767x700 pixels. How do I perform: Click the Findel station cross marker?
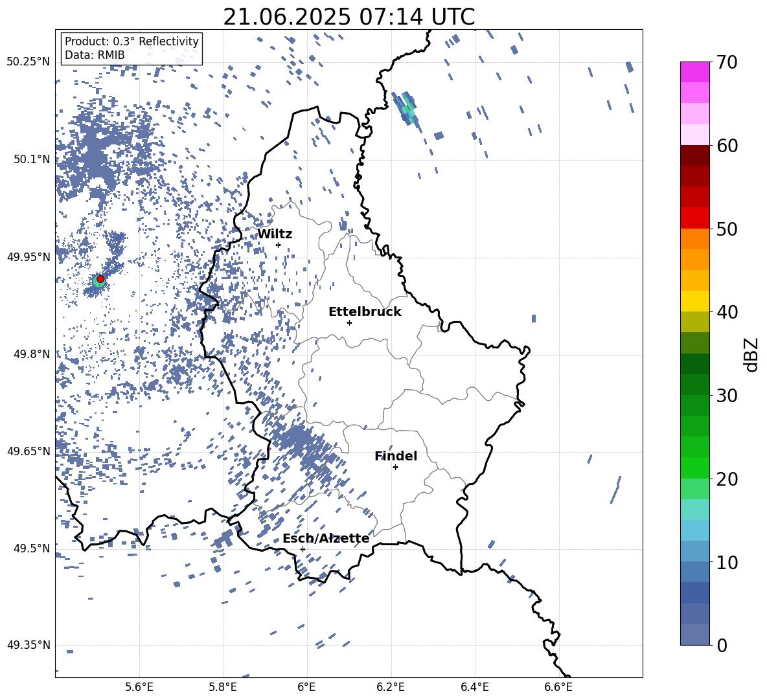pyautogui.click(x=395, y=468)
